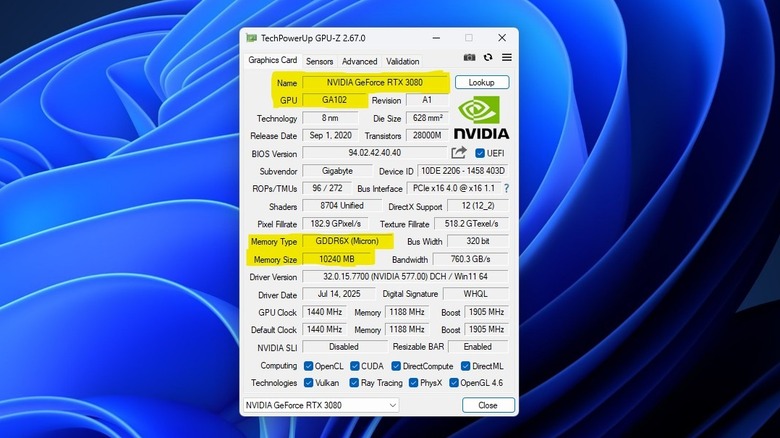Click the Bus Interface question mark icon
Screen dimensions: 780x438
pos(506,188)
